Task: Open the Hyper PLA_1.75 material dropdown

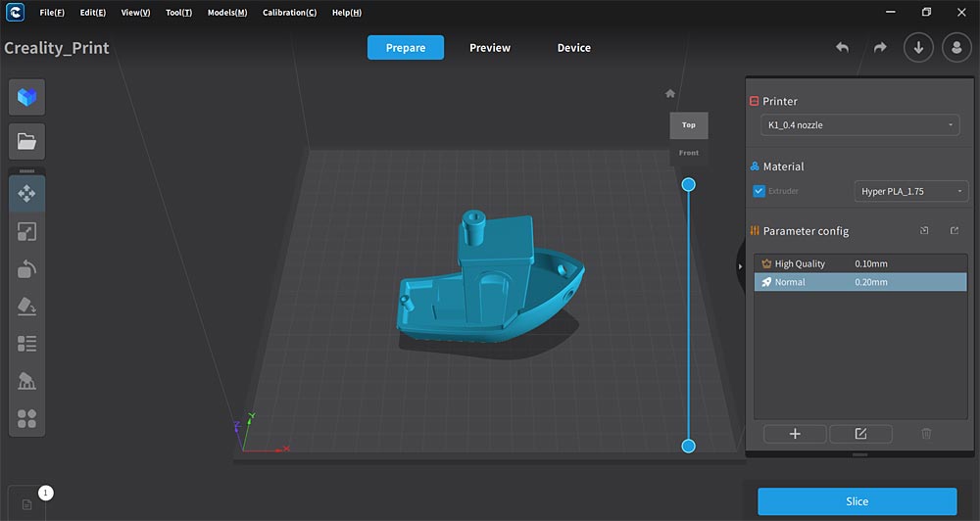Action: pos(911,191)
